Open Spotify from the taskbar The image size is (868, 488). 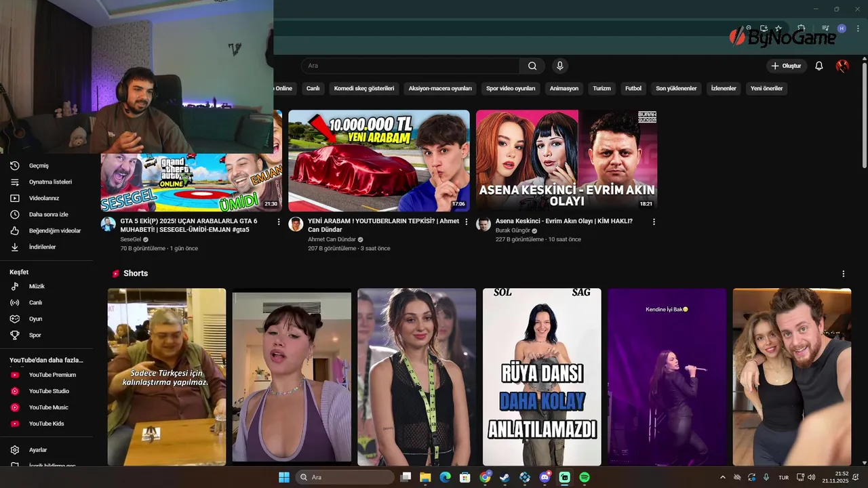click(585, 477)
